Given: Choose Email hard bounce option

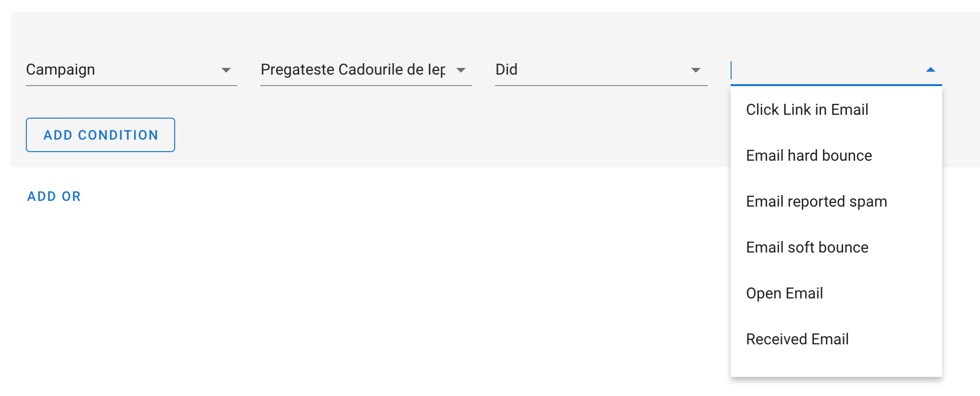Looking at the screenshot, I should click(x=809, y=156).
